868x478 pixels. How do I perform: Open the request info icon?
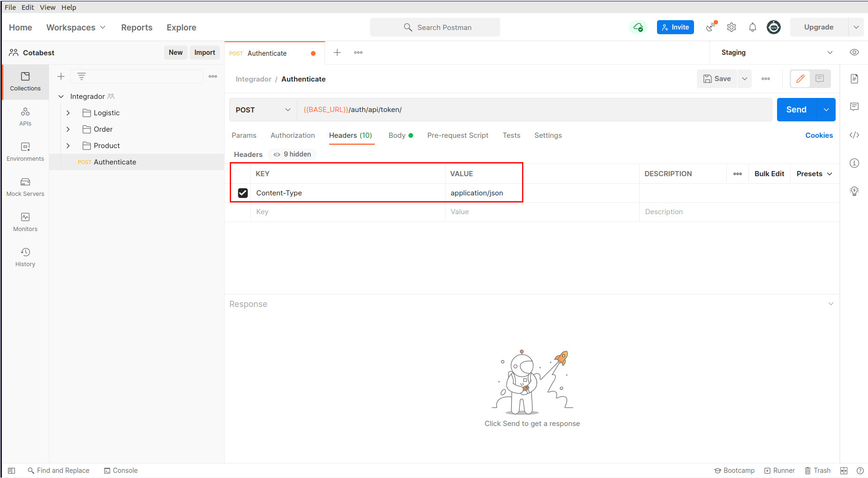point(854,163)
